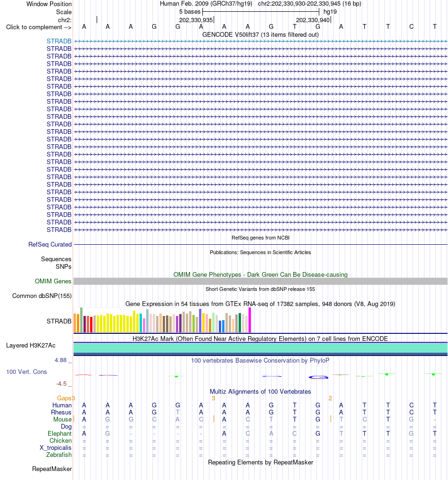Open 'Short Genetic Variants from dbSNP release 155' title
The image size is (448, 480).
(x=260, y=289)
